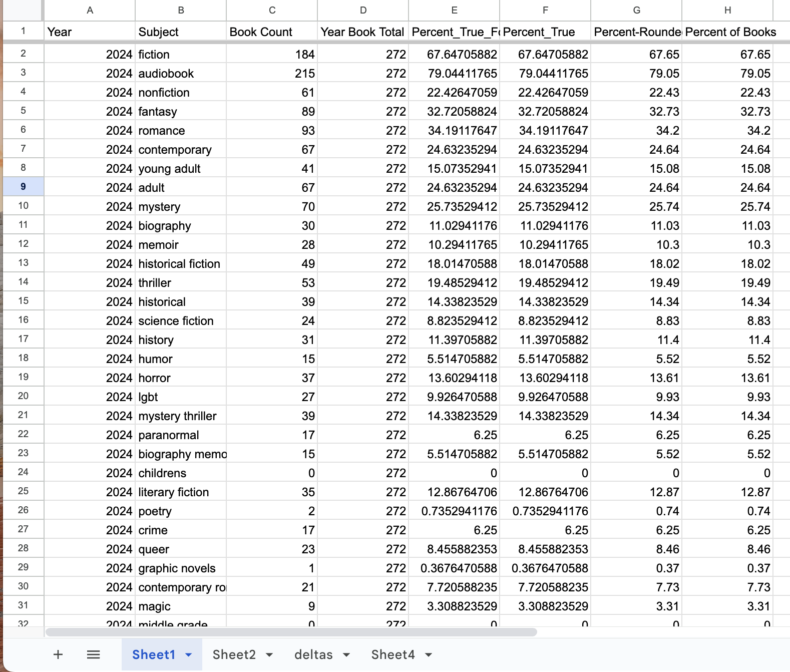Open the all sheets list icon

(94, 654)
